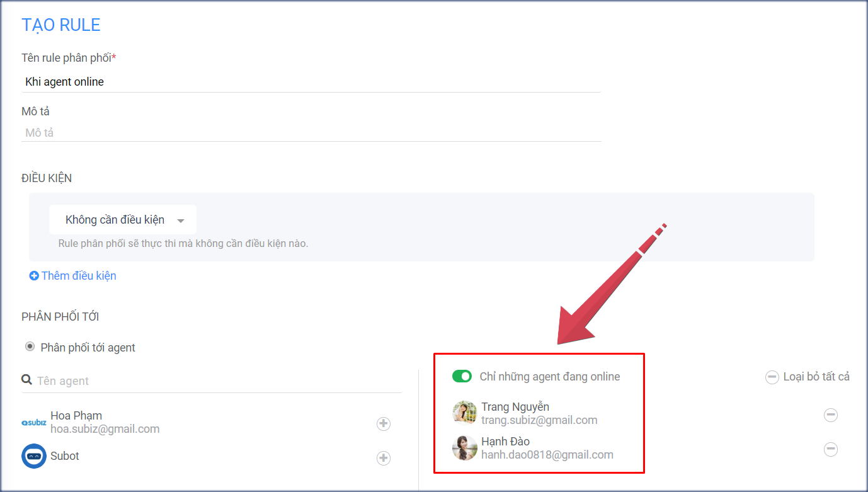Click the search magnifier icon beside Tên agent

click(x=26, y=380)
